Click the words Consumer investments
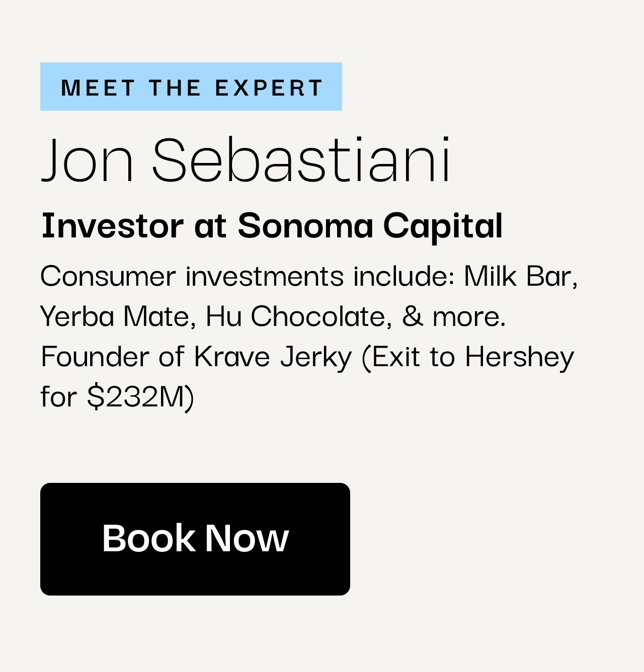The image size is (644, 672). click(192, 276)
